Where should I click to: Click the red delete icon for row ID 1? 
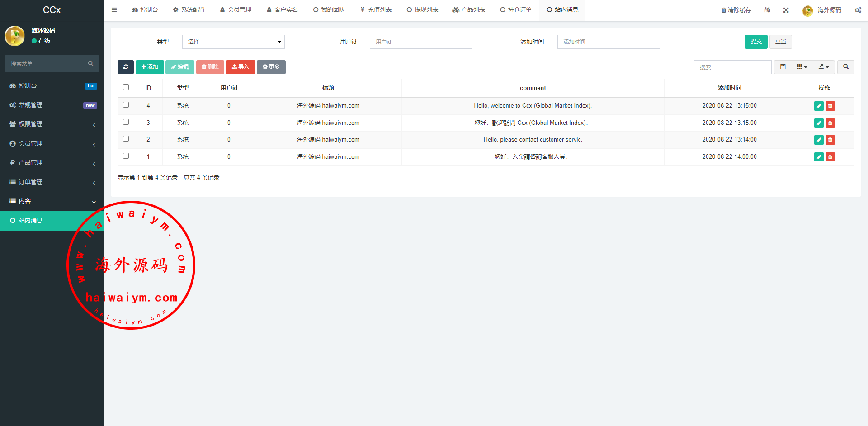pyautogui.click(x=830, y=157)
